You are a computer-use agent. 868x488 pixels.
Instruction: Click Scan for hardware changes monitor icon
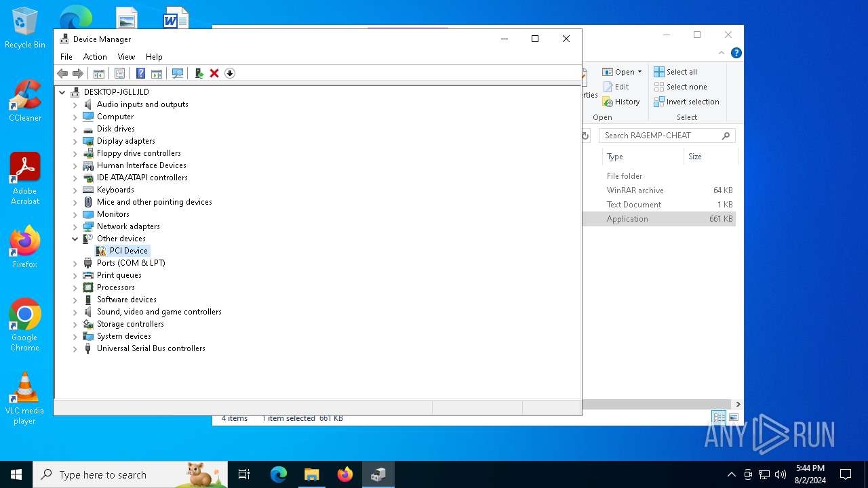click(x=178, y=73)
